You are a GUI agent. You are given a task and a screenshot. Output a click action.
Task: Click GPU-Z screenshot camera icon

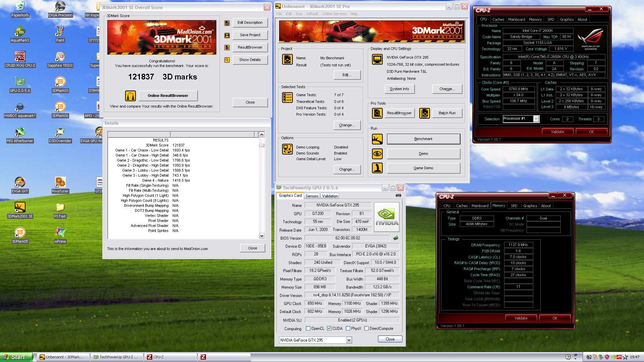point(398,195)
